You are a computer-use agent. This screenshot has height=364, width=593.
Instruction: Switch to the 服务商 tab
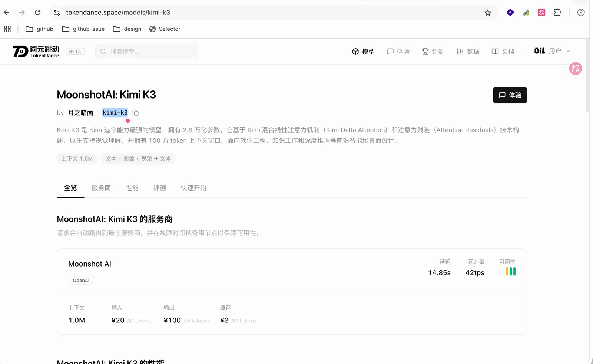coord(101,188)
